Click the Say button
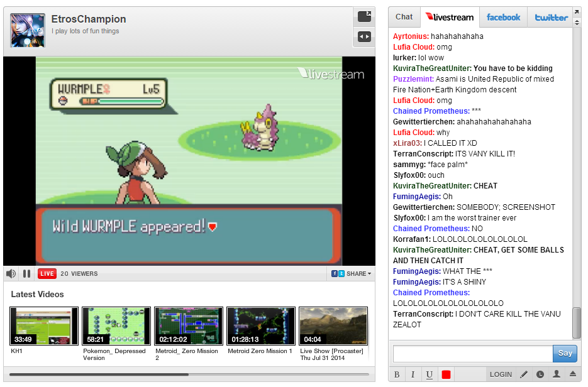The width and height of the screenshot is (588, 387). pos(565,353)
